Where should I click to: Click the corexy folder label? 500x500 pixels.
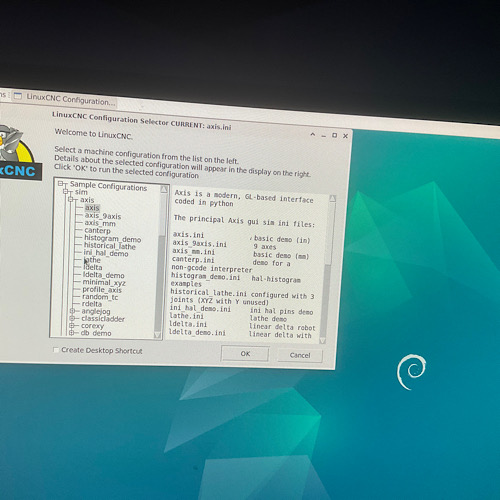[92, 326]
